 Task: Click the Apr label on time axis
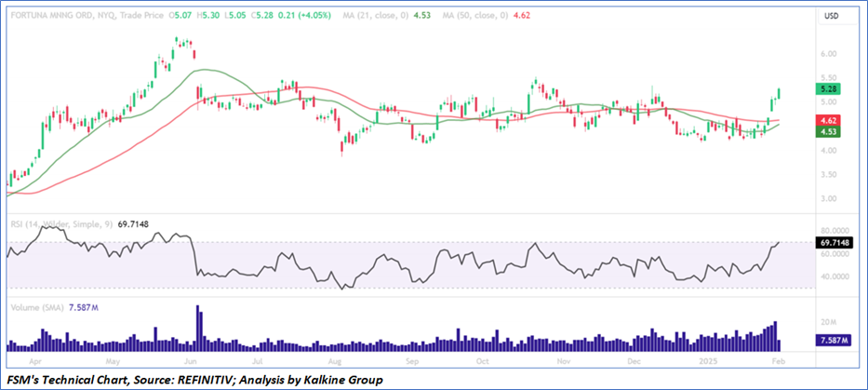tap(33, 360)
